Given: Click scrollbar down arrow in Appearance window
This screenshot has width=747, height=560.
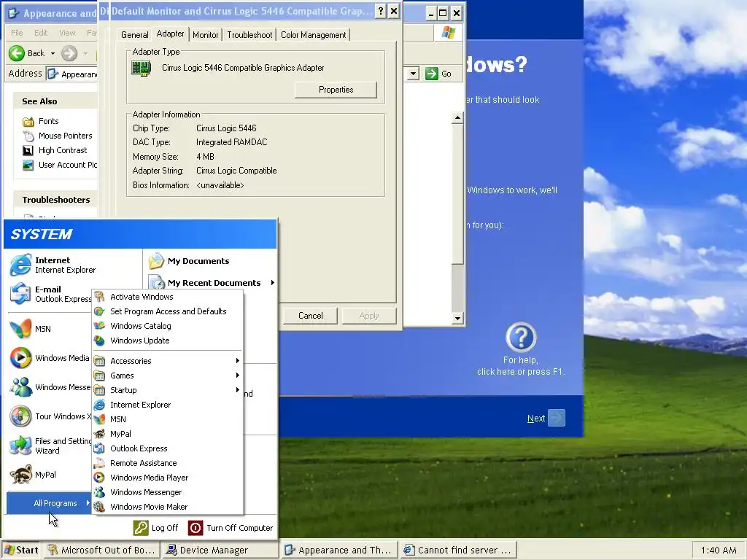Looking at the screenshot, I should (x=457, y=318).
